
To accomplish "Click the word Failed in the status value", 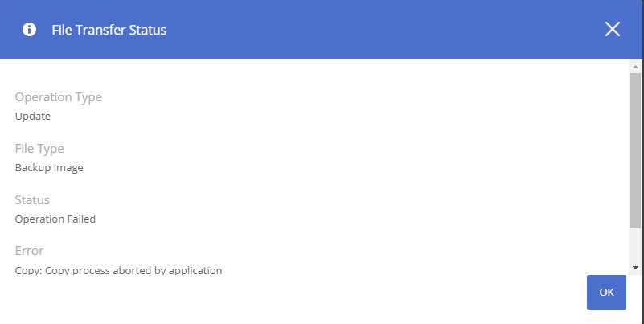I will point(80,219).
